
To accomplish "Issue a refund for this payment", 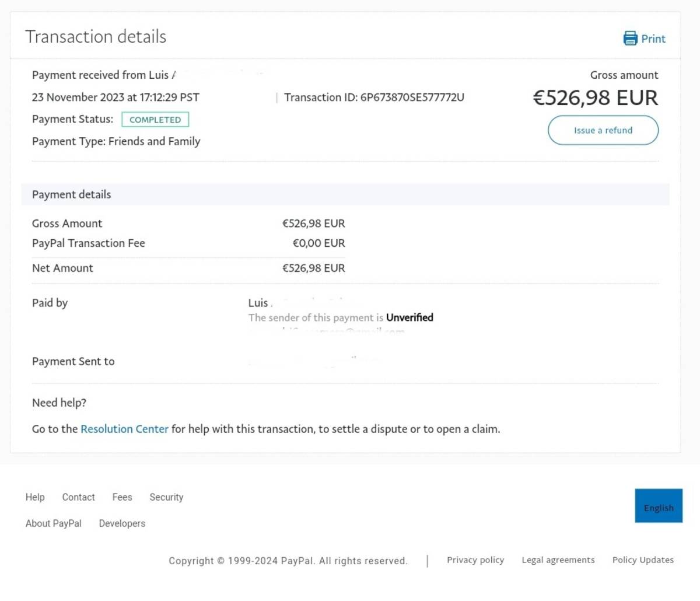I will (x=603, y=130).
